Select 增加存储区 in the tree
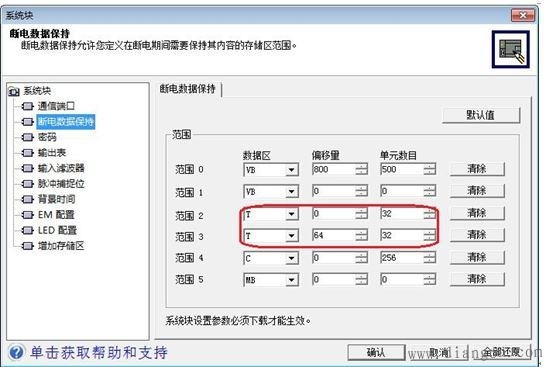The image size is (548, 367). pos(61,246)
